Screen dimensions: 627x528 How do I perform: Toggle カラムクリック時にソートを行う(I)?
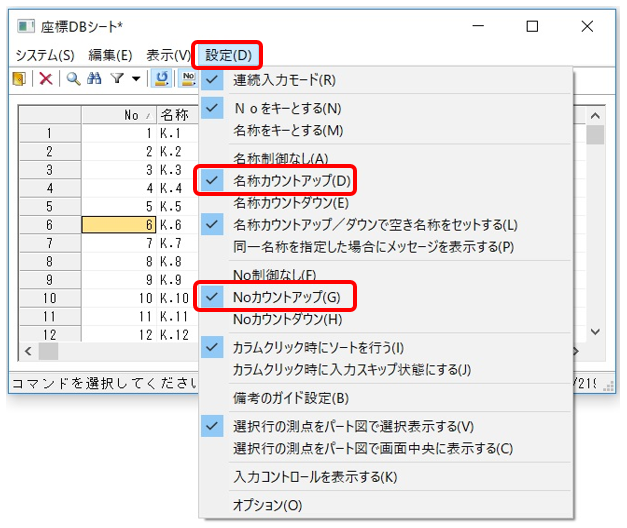(386, 347)
